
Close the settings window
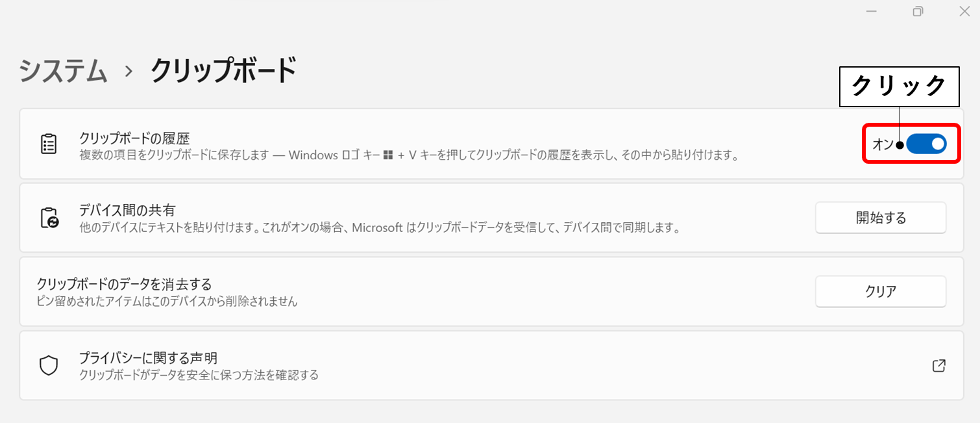[x=964, y=11]
